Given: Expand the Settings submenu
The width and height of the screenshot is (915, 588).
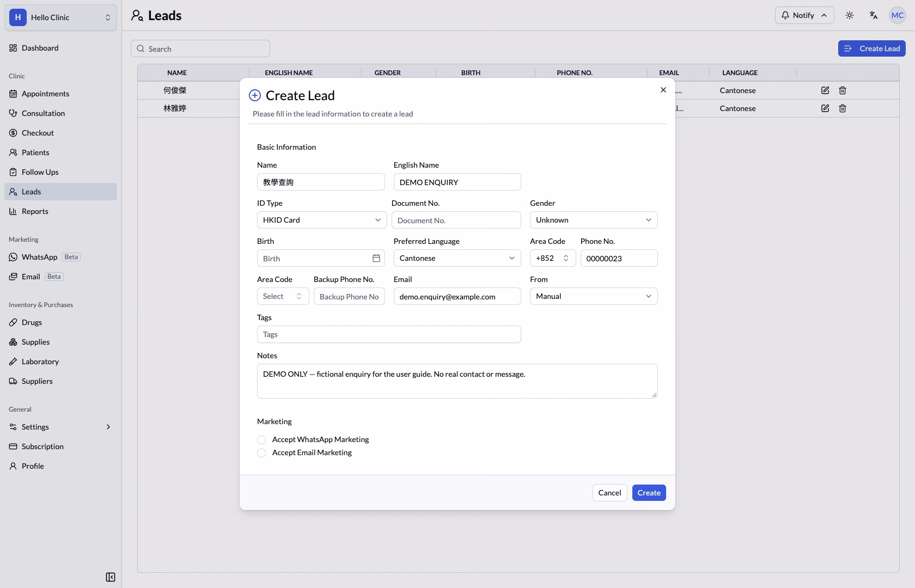Looking at the screenshot, I should point(60,427).
